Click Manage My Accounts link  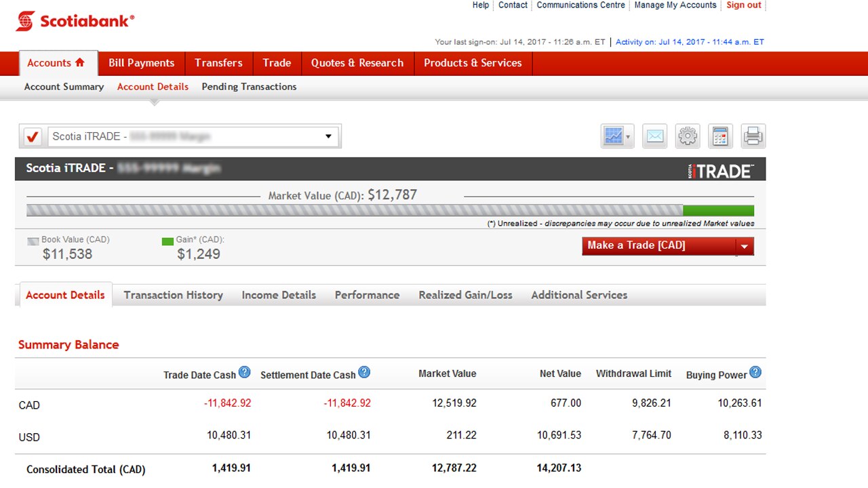[675, 5]
